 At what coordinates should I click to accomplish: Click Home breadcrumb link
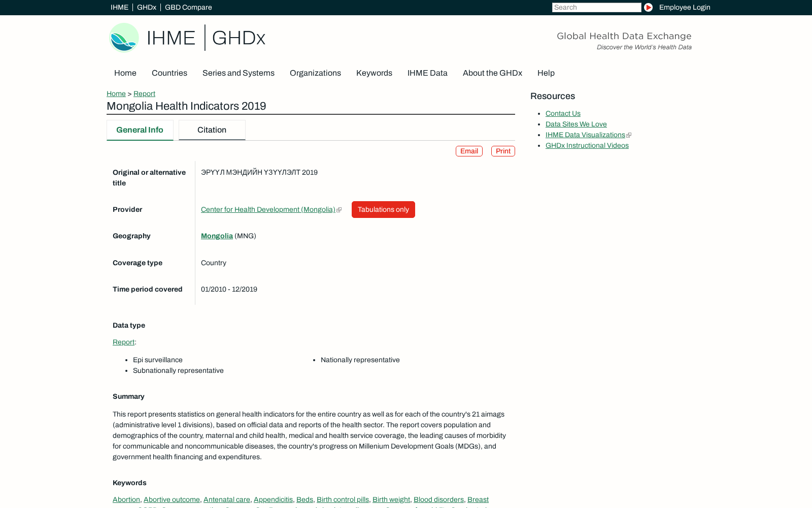click(116, 93)
